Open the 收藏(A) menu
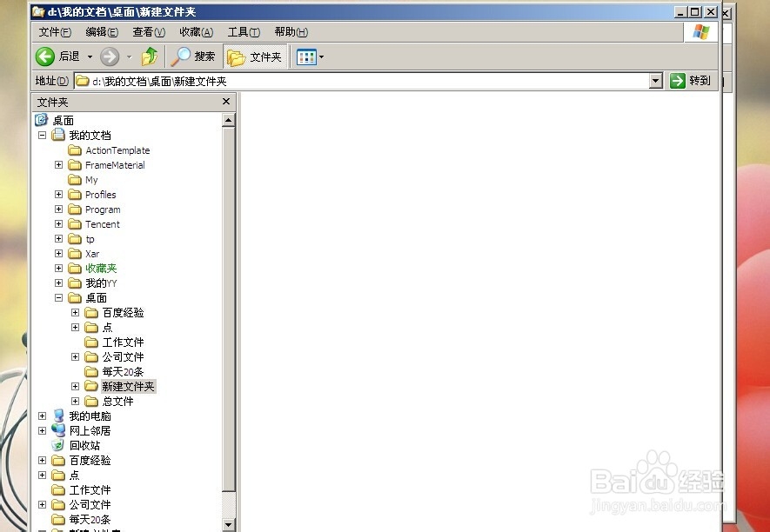Image resolution: width=770 pixels, height=532 pixels. click(x=196, y=32)
